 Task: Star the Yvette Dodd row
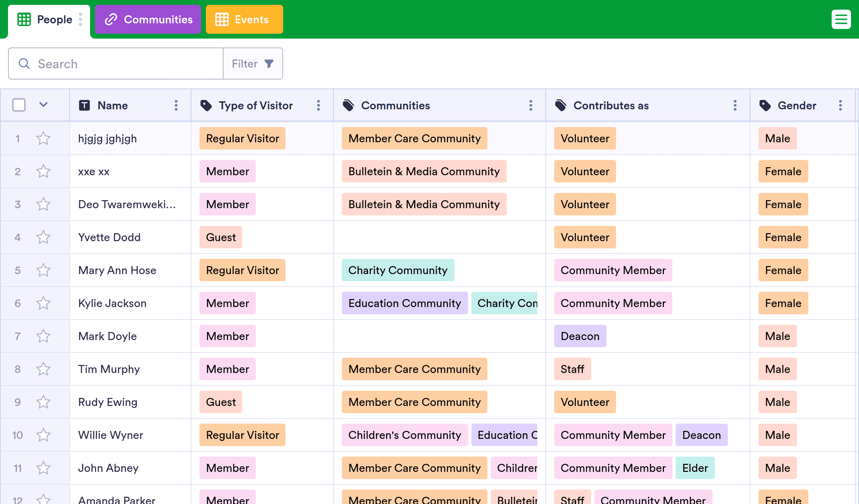(43, 237)
